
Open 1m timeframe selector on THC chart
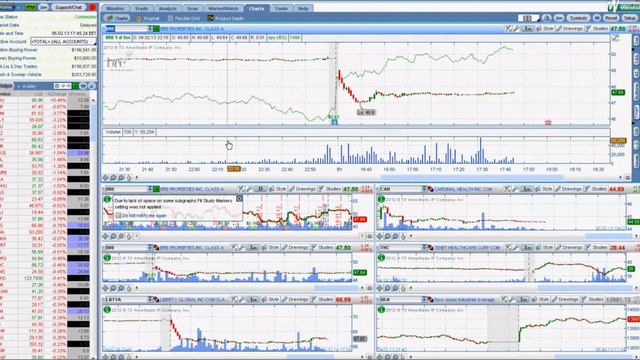(x=527, y=247)
